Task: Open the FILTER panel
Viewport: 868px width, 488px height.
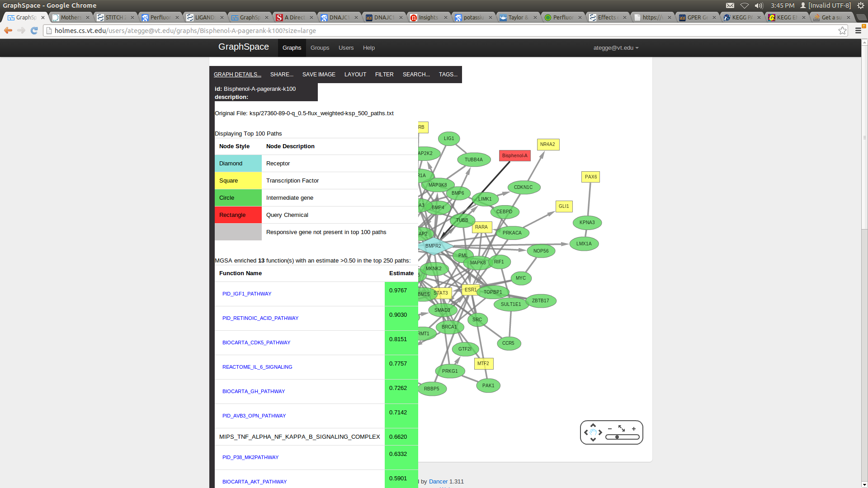Action: (x=384, y=75)
